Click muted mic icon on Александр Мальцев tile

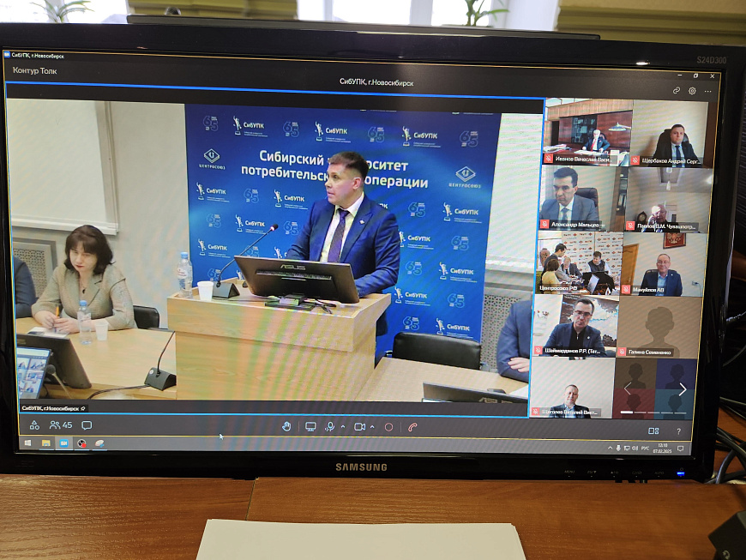pos(544,224)
